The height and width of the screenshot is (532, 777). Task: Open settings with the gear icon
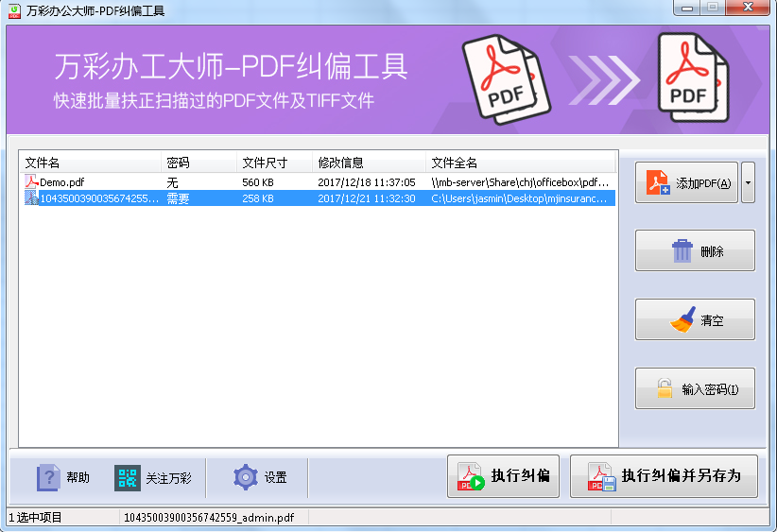point(246,477)
